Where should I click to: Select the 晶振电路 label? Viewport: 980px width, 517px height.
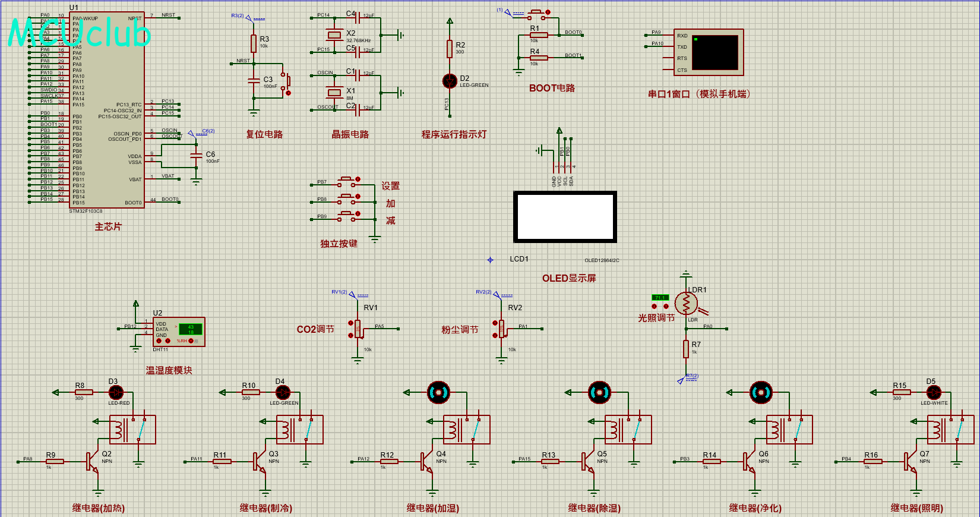350,134
